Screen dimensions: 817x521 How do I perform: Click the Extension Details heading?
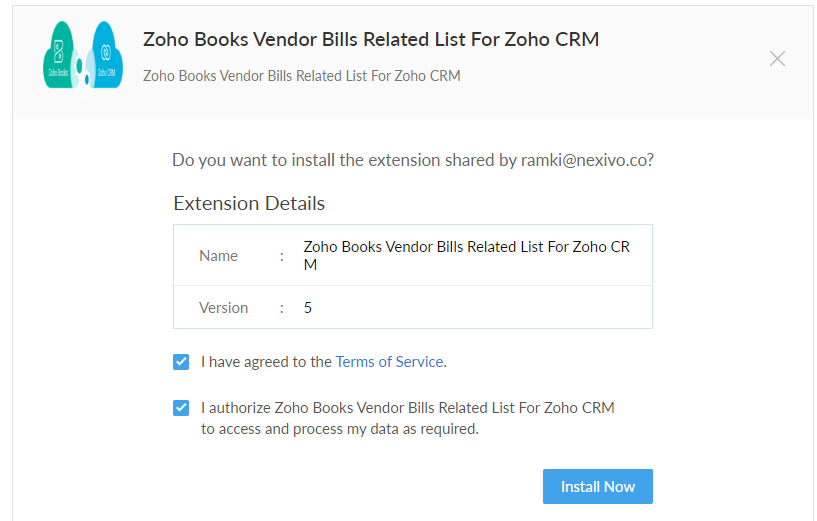pos(249,203)
